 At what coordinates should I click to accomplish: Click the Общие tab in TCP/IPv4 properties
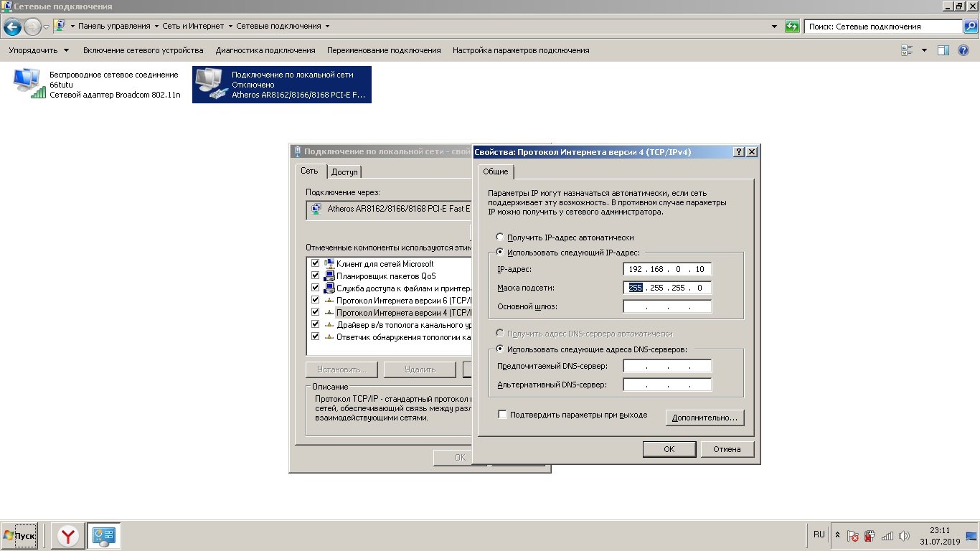[495, 171]
